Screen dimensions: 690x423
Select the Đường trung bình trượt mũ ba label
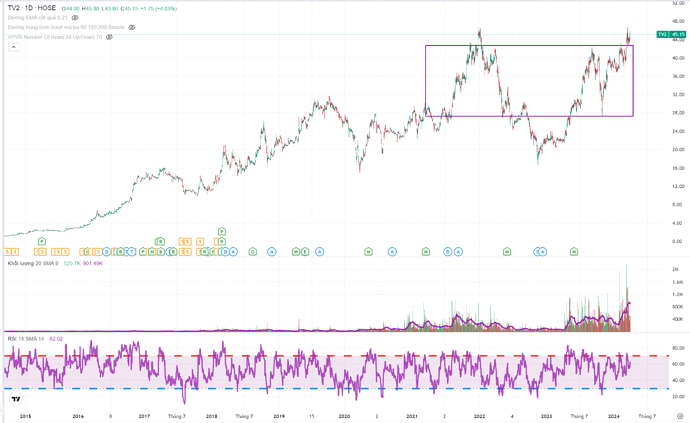(x=66, y=27)
